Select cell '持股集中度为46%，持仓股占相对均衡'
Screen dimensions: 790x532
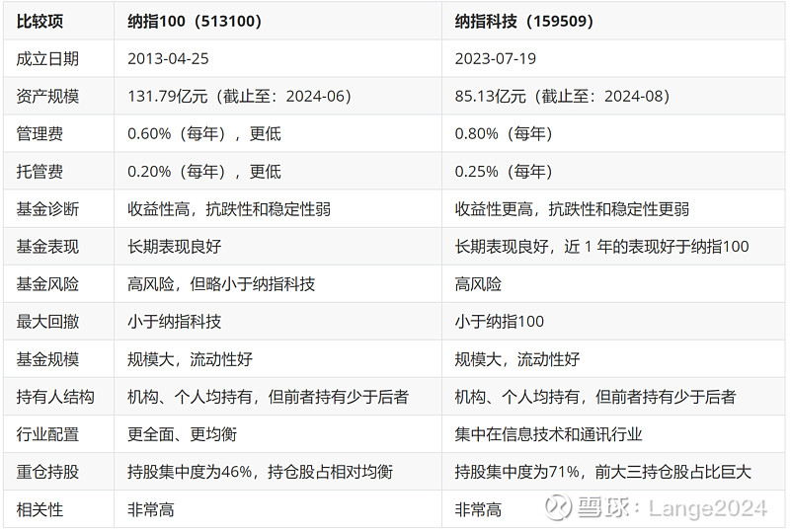(x=260, y=472)
